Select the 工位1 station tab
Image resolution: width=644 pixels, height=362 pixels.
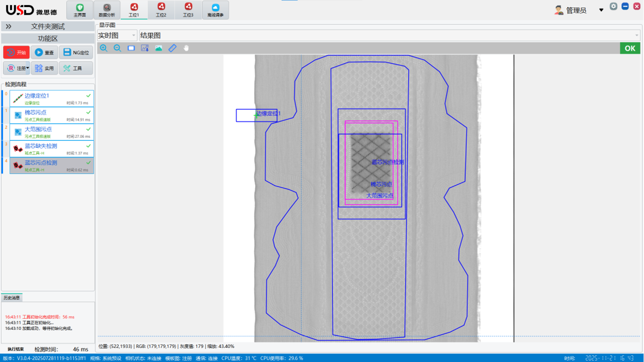pyautogui.click(x=134, y=10)
